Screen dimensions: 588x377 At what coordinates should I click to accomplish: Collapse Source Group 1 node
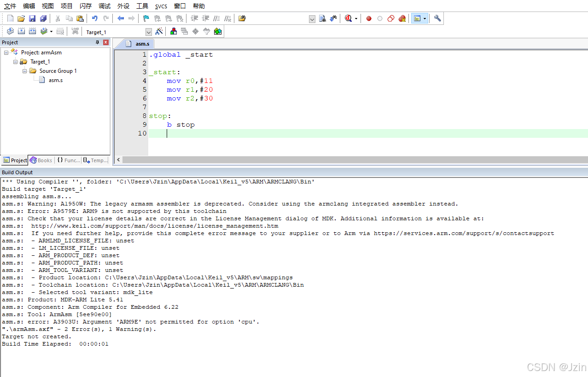pyautogui.click(x=24, y=71)
